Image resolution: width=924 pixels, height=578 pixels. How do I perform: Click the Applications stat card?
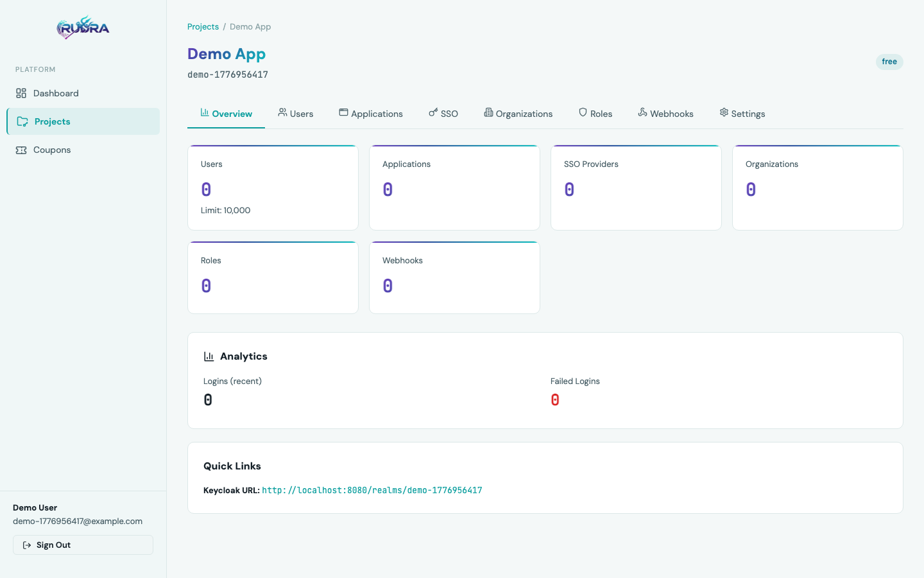[x=454, y=188]
